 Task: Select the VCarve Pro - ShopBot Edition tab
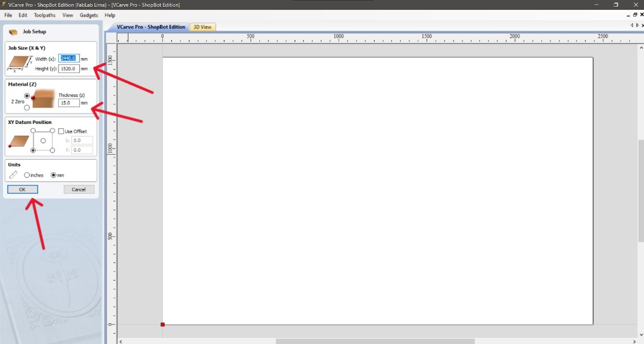[x=151, y=27]
